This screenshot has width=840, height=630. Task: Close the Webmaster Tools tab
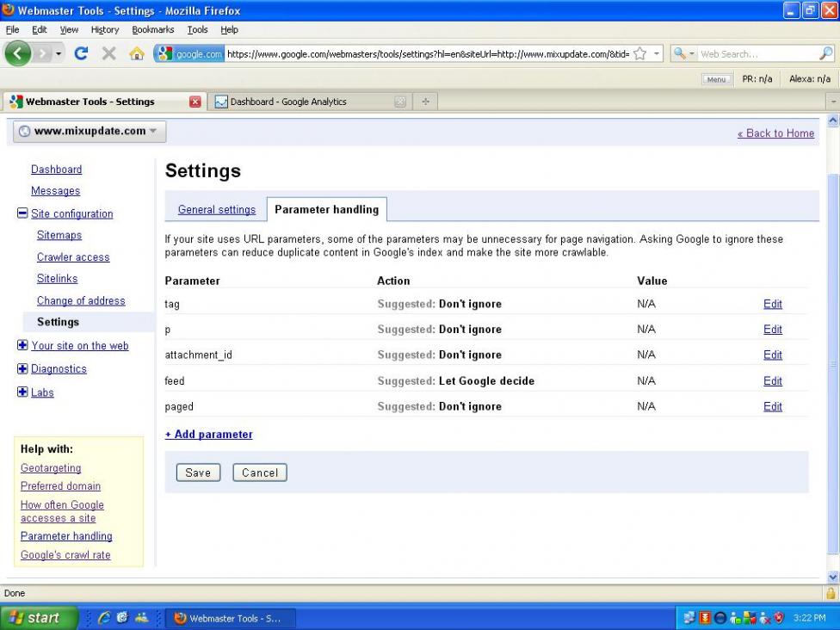click(195, 102)
